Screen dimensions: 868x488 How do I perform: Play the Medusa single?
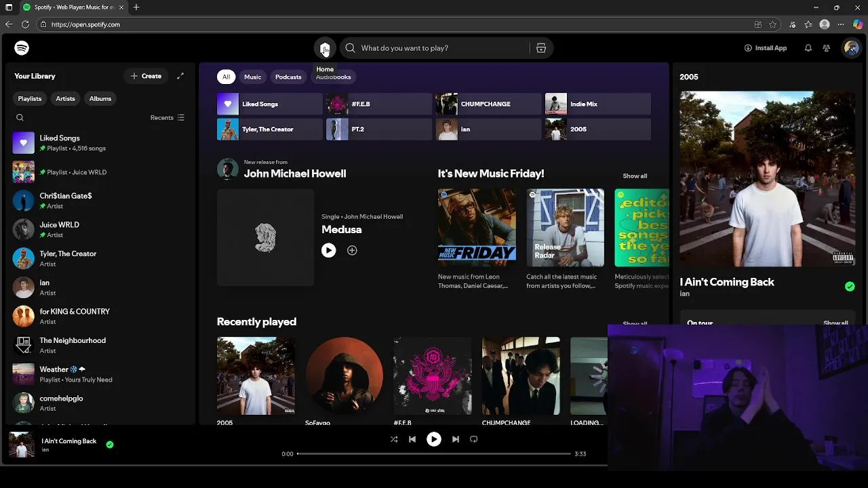click(328, 251)
